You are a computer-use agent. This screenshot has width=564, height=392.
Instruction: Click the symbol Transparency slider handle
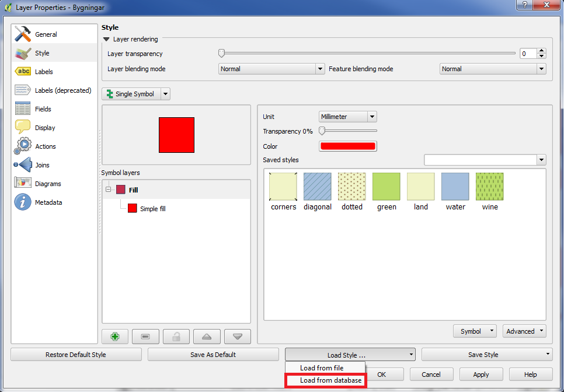click(322, 131)
